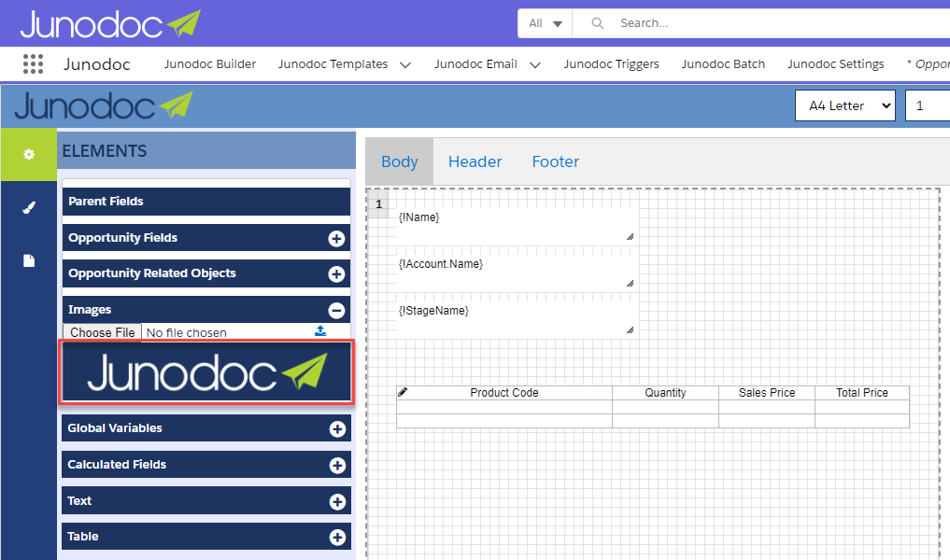This screenshot has width=950, height=560.
Task: Open the A4 Letter page size dropdown
Action: [x=845, y=105]
